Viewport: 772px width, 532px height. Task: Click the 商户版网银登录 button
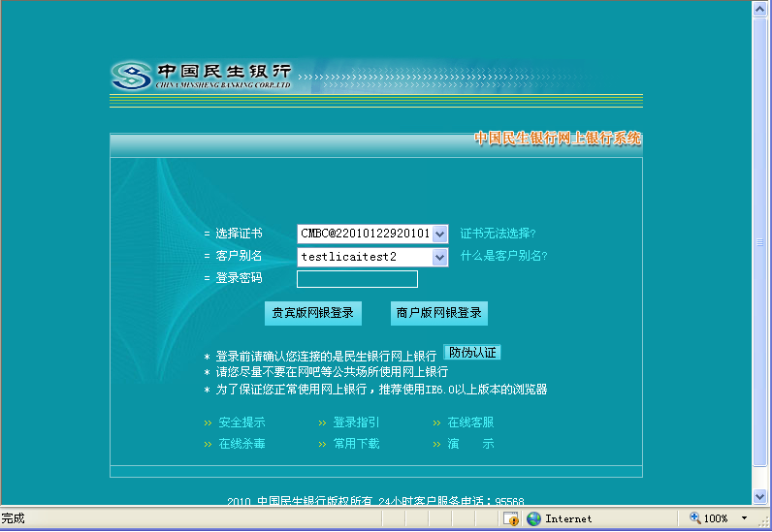[439, 313]
